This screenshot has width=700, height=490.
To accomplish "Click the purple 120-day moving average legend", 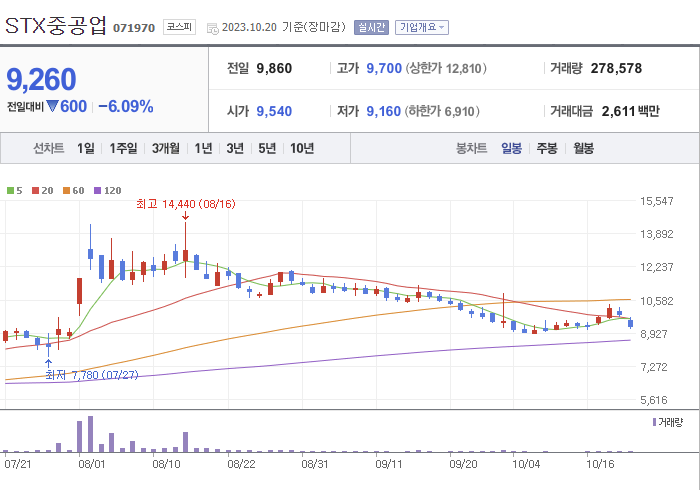I will point(107,191).
